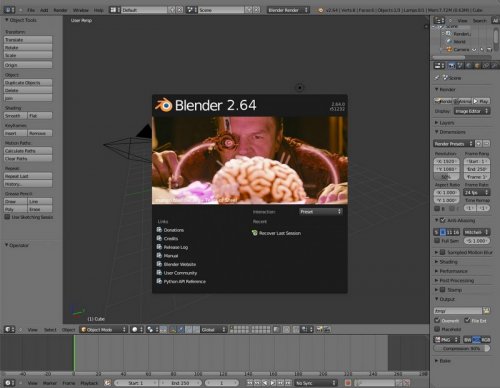Open the Help menu
The height and width of the screenshot is (388, 500).
point(98,10)
